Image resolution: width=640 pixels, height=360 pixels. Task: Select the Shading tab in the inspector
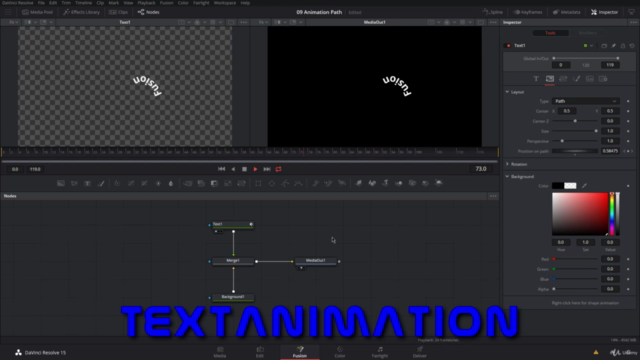(x=576, y=79)
